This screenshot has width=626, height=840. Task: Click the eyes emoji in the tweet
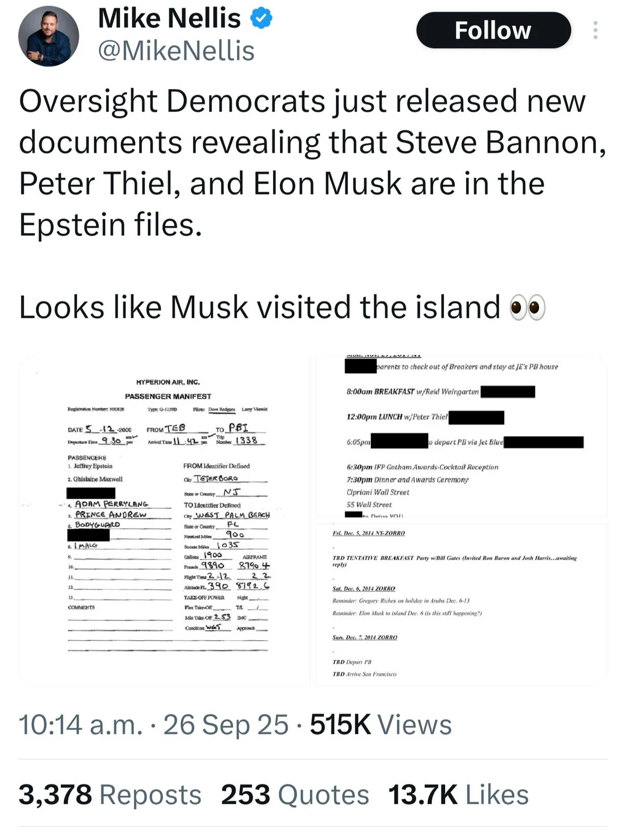(527, 307)
